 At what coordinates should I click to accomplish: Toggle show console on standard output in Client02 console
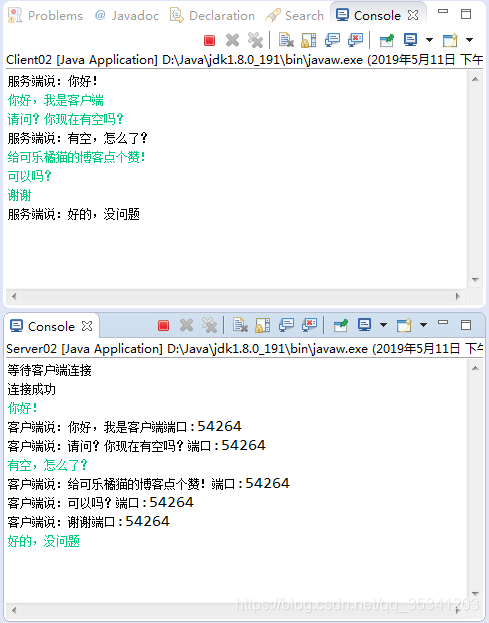[x=332, y=40]
